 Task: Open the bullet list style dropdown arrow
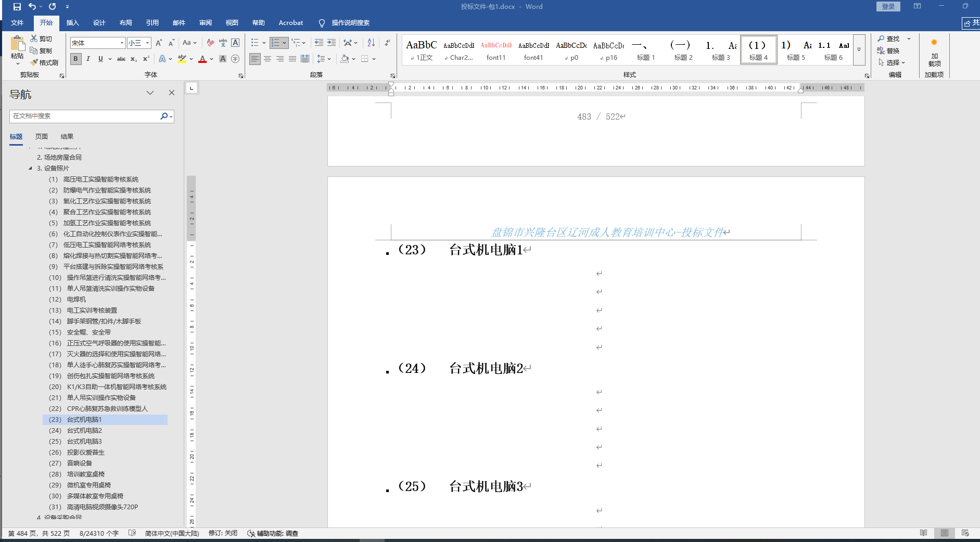pos(264,43)
